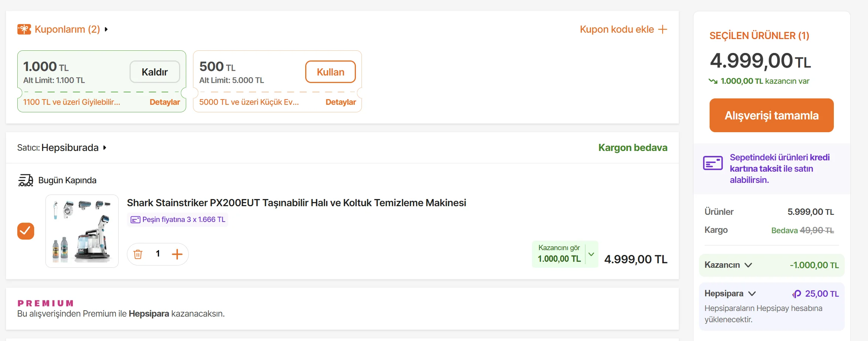The image size is (868, 341).
Task: Expand Kuponlarım (2) coupon list
Action: point(68,29)
